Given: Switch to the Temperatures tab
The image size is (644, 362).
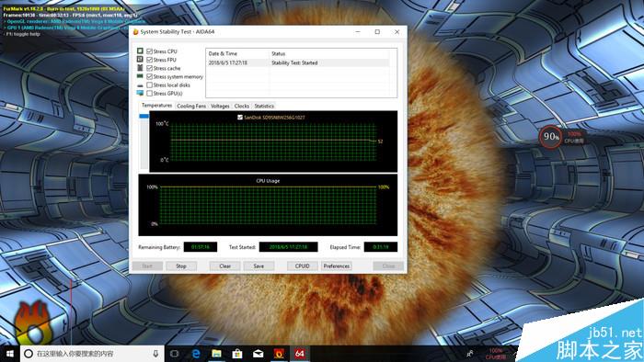Looking at the screenshot, I should click(x=157, y=106).
